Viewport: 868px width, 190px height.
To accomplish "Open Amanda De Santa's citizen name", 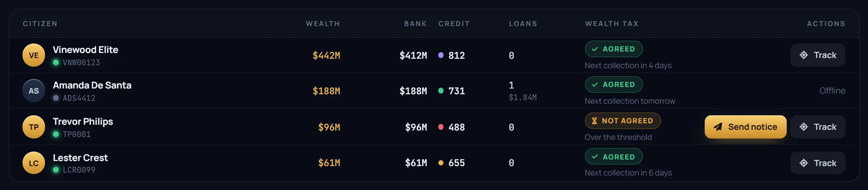I will point(92,85).
